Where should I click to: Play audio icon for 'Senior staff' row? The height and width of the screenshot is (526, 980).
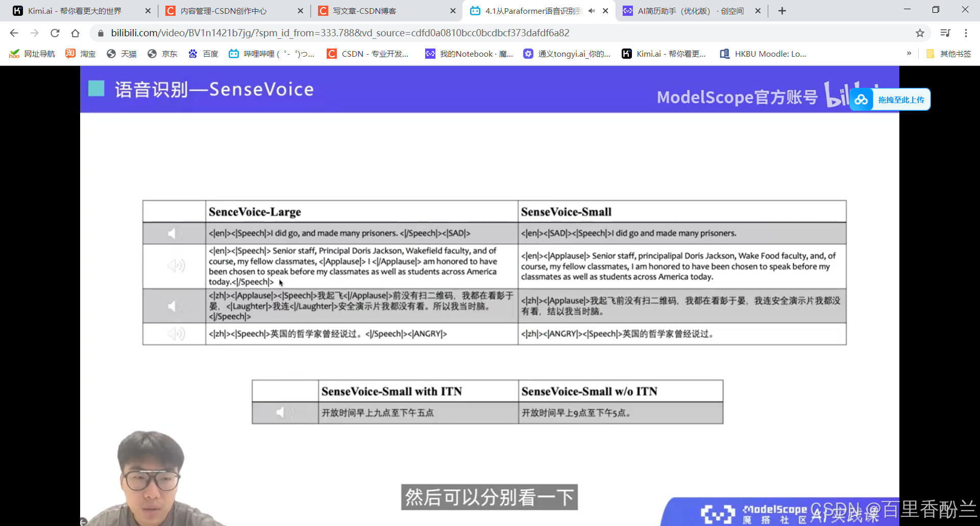point(176,266)
